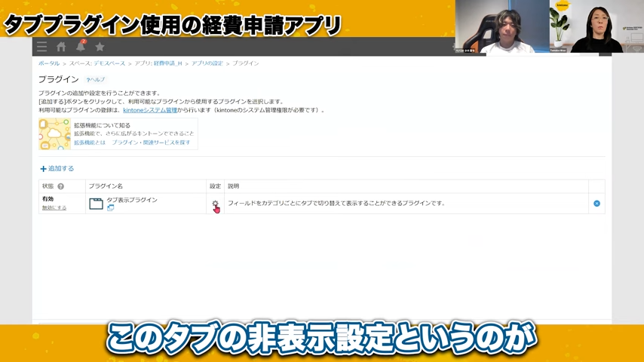The width and height of the screenshot is (644, 362).
Task: Remove タブ表示プラグイン with blue X icon
Action: [x=596, y=204]
